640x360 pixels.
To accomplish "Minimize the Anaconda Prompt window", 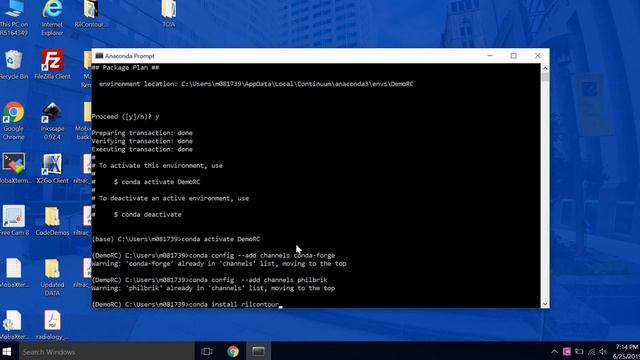I will point(490,56).
